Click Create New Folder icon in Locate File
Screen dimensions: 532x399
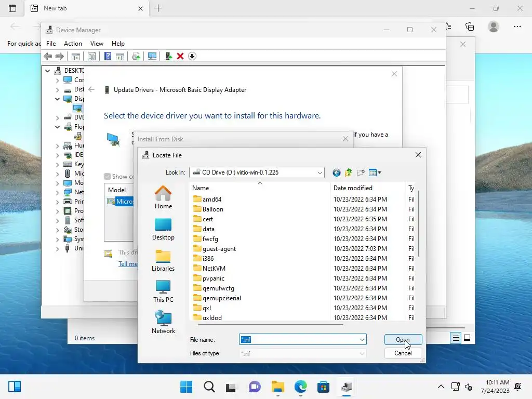tap(361, 172)
